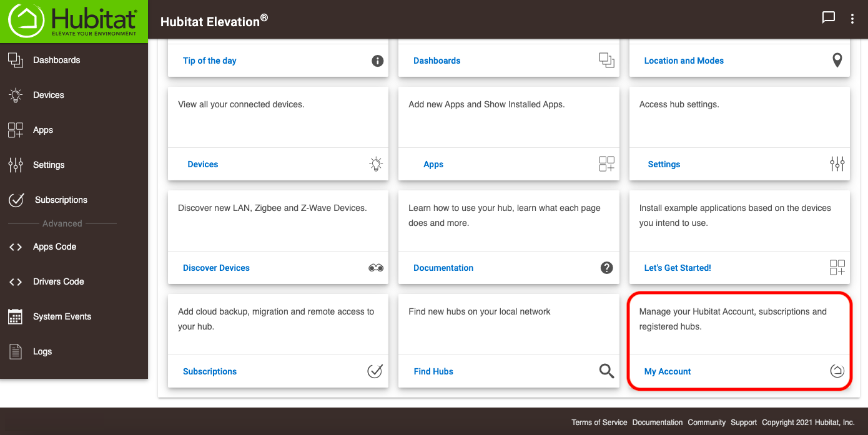Click the Logs document icon in sidebar
The image size is (868, 435).
[x=15, y=351]
